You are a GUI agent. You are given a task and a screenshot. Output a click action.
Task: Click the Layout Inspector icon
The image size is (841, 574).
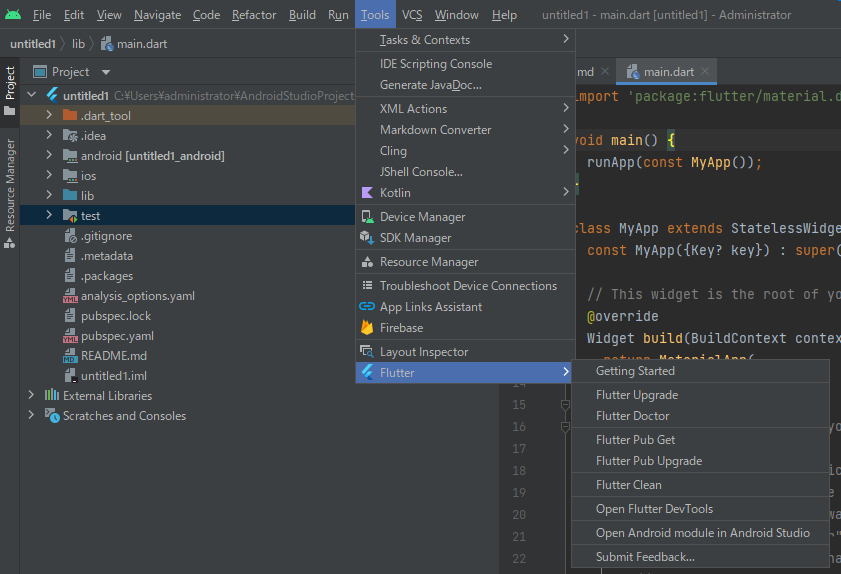tap(367, 351)
